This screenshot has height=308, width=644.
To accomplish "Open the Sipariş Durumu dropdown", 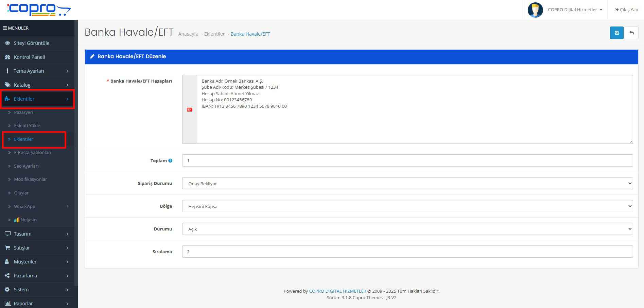I will pyautogui.click(x=407, y=184).
